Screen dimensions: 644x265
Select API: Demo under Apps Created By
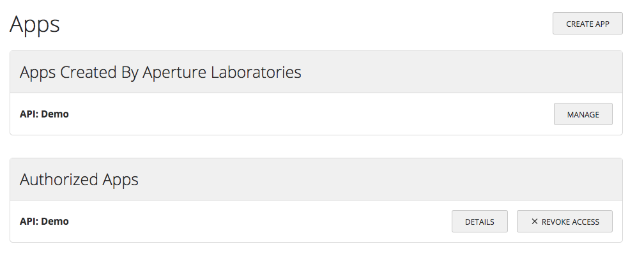click(x=44, y=114)
